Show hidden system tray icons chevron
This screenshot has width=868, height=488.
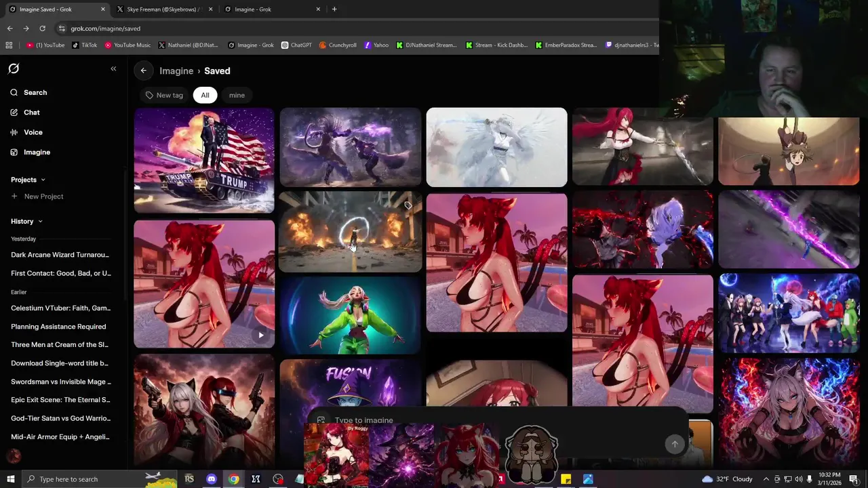coord(766,479)
